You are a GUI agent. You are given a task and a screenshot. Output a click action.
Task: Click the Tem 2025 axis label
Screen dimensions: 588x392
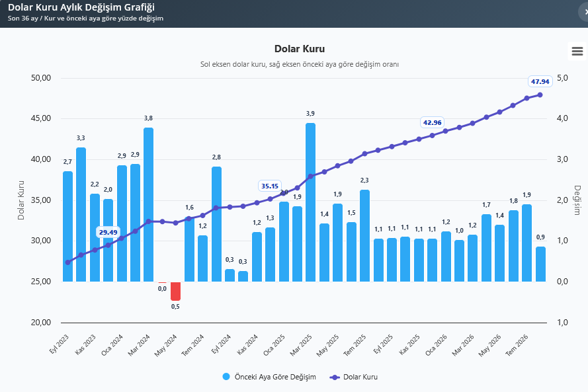tap(355, 345)
